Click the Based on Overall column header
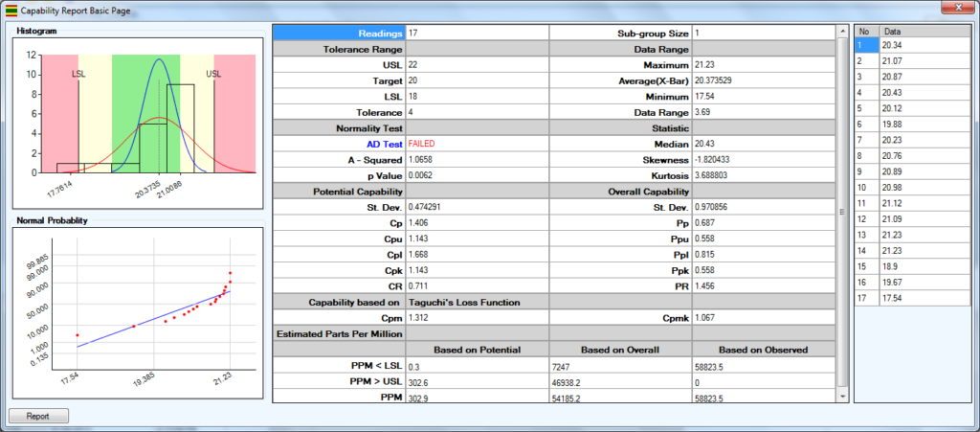This screenshot has height=432, width=980. click(620, 350)
